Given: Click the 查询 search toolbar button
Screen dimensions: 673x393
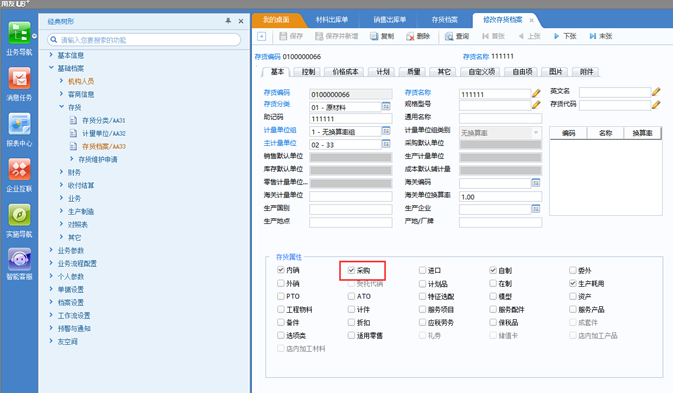Looking at the screenshot, I should 457,36.
